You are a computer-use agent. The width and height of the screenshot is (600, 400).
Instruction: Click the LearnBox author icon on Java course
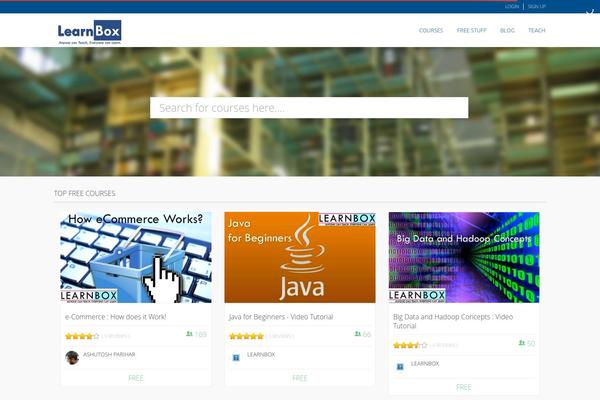[236, 358]
